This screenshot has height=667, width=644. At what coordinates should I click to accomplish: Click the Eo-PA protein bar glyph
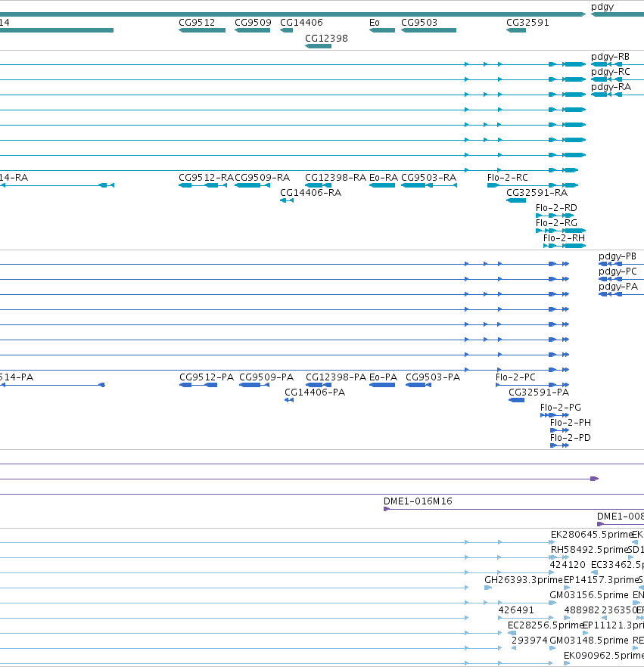pos(382,385)
